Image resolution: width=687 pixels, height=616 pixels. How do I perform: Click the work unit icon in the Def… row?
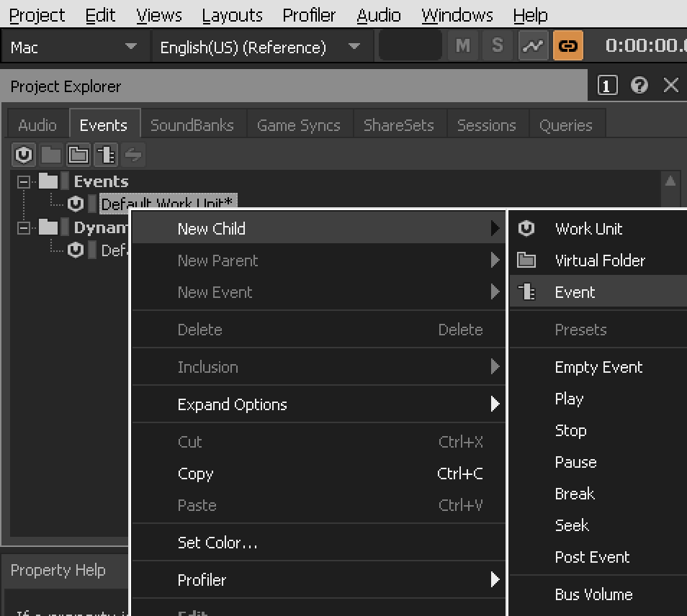click(76, 250)
